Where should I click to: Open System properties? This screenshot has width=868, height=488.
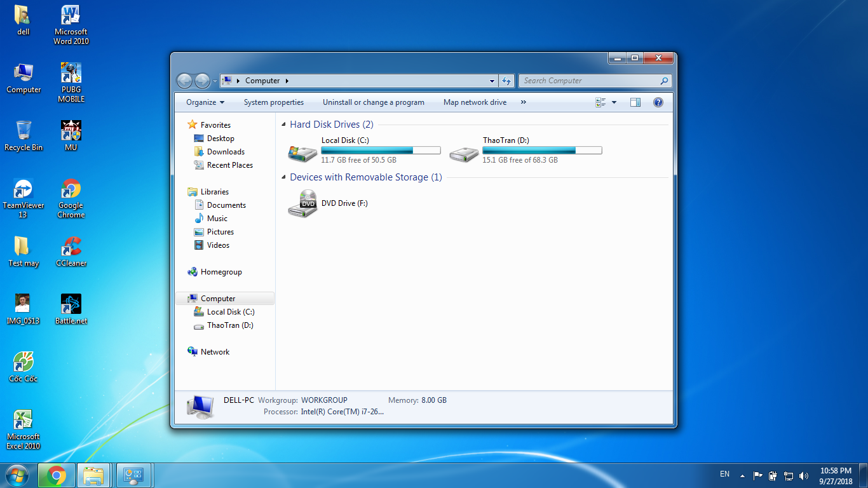click(x=274, y=102)
